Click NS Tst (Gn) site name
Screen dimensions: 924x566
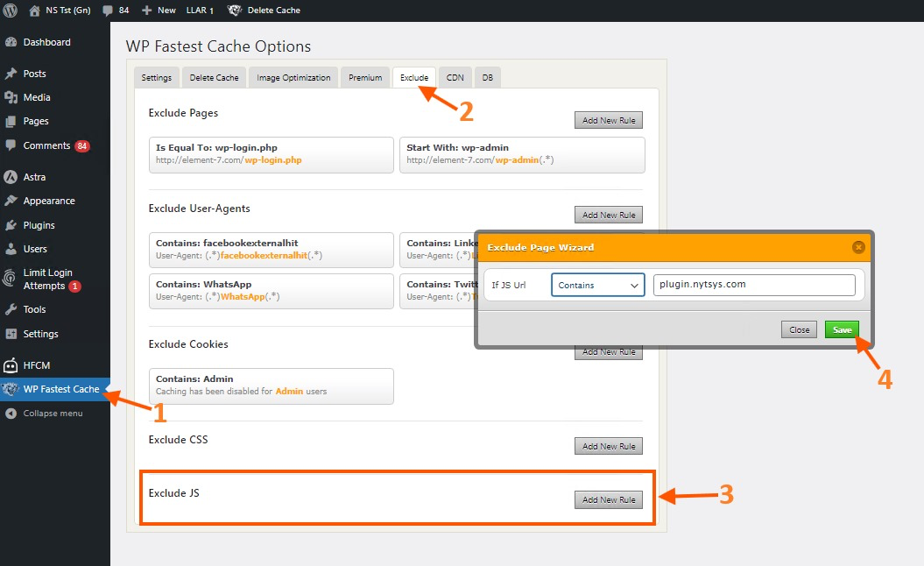[68, 10]
